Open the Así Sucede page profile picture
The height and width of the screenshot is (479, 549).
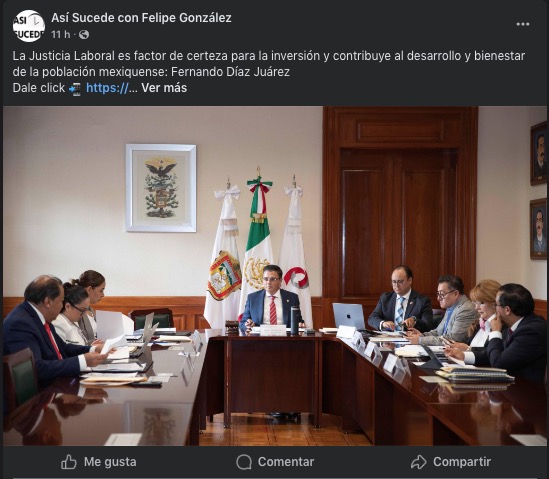click(x=29, y=26)
